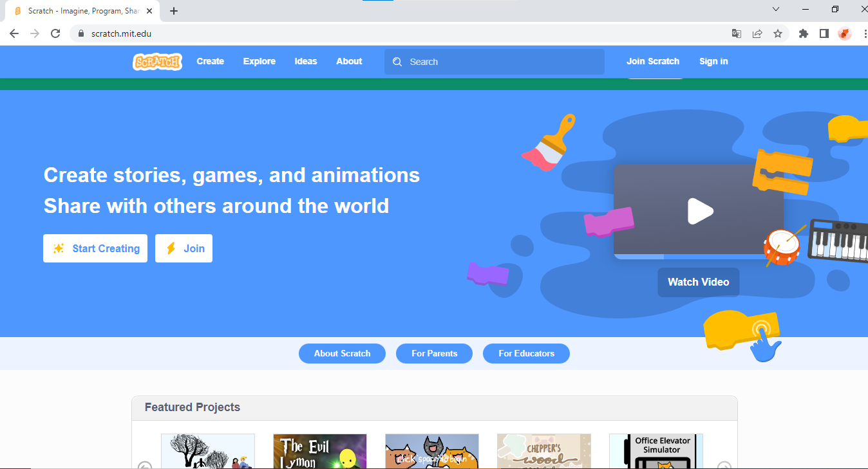Go forward in browser history
This screenshot has height=469, width=868.
click(35, 33)
